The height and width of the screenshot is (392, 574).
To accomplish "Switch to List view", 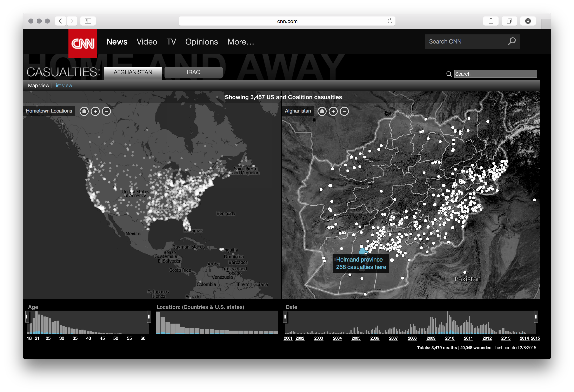I will click(62, 85).
